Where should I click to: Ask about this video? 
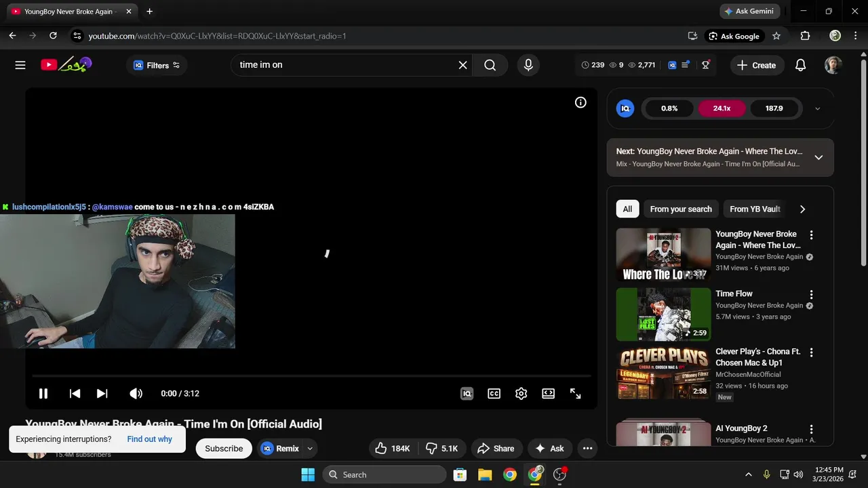550,448
